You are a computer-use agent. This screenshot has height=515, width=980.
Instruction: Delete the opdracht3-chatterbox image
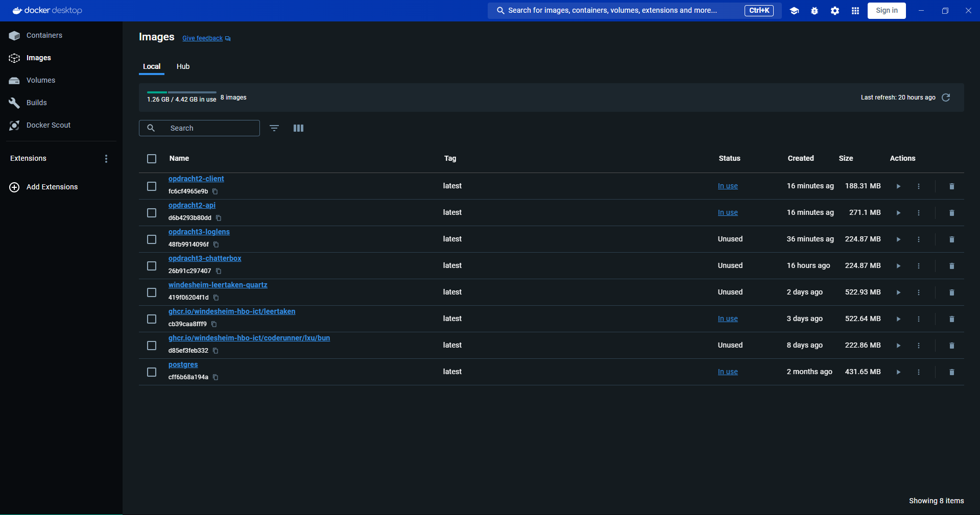click(x=952, y=266)
